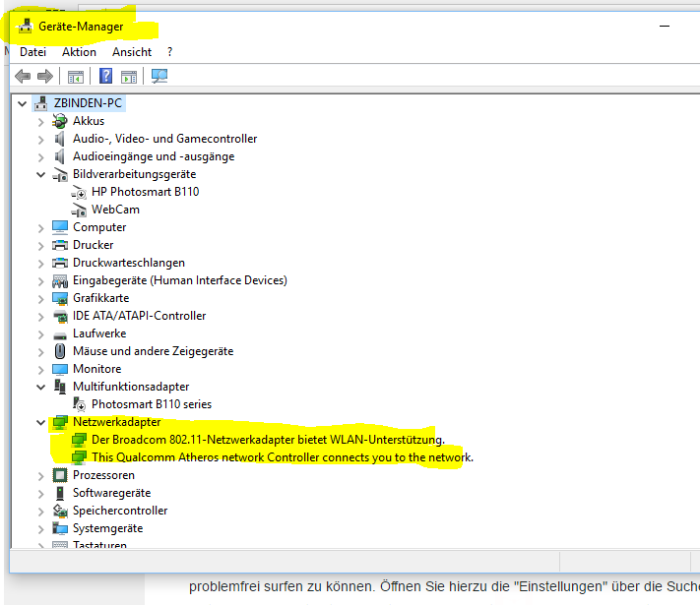Click the Qualcomm Atheros adapter network icon
The image size is (700, 605).
pos(79,457)
